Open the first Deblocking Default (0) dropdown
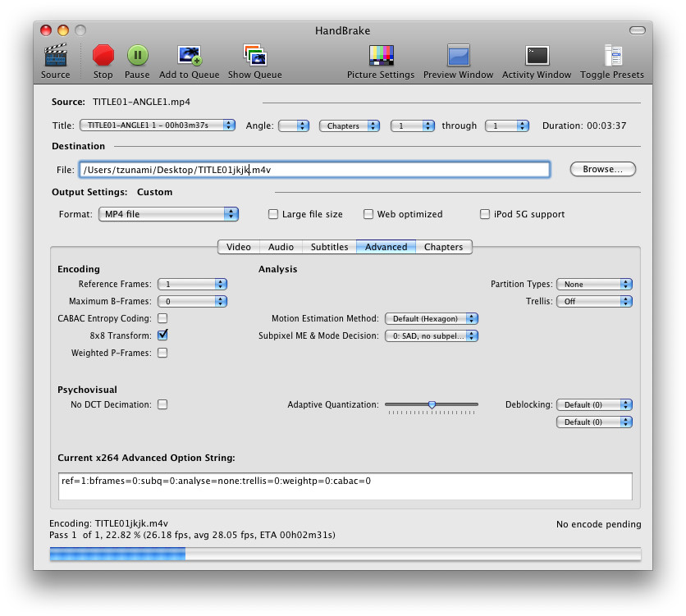 [x=594, y=405]
